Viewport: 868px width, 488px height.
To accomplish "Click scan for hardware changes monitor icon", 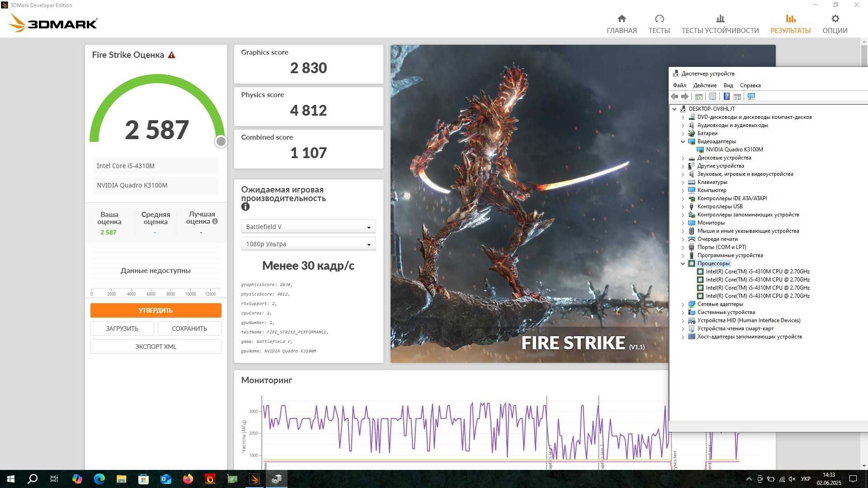I will tap(751, 96).
